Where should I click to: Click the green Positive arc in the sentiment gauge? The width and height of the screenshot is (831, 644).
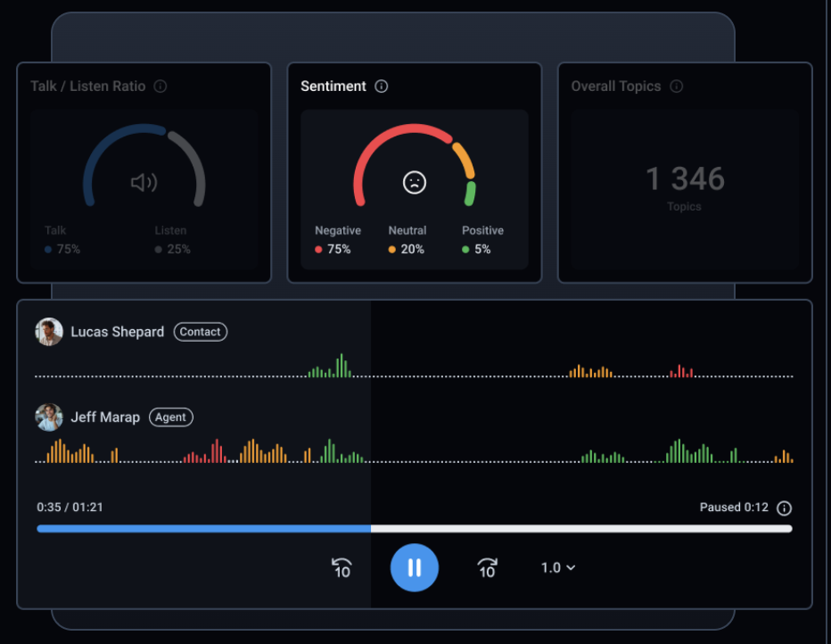click(x=470, y=194)
